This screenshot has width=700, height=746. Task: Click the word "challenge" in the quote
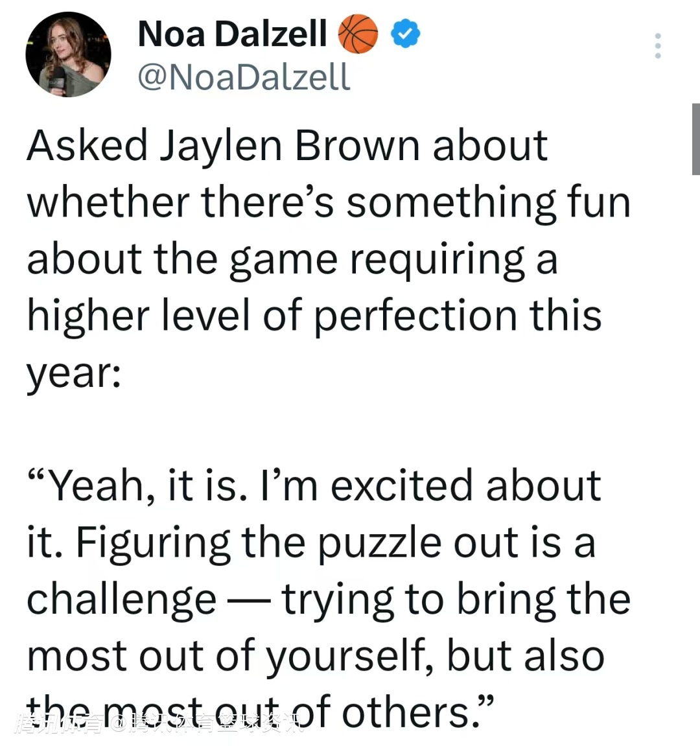coord(121,600)
